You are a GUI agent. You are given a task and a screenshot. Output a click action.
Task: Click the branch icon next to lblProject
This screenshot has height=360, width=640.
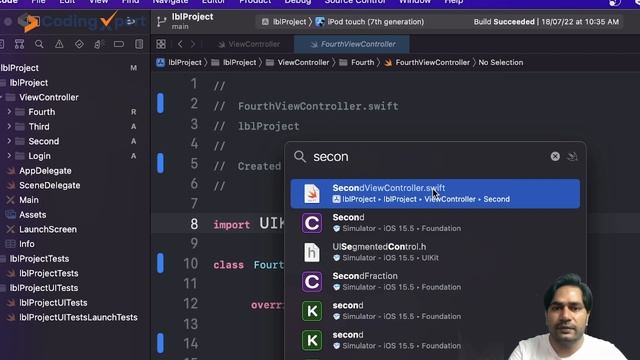tap(161, 22)
